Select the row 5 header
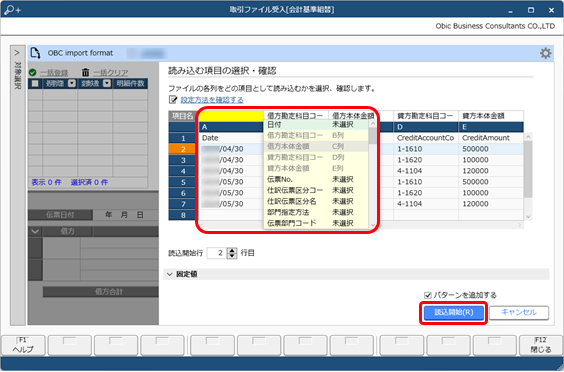 click(x=183, y=182)
